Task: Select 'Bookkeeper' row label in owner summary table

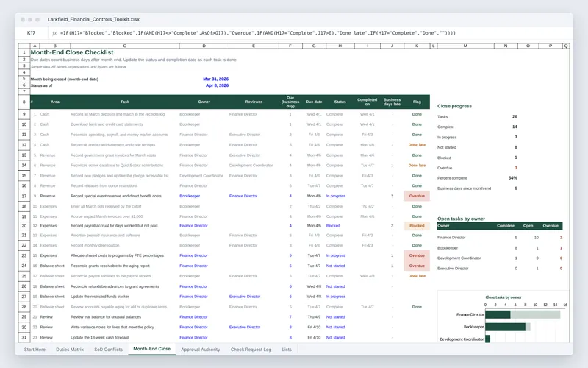Action: (x=448, y=248)
